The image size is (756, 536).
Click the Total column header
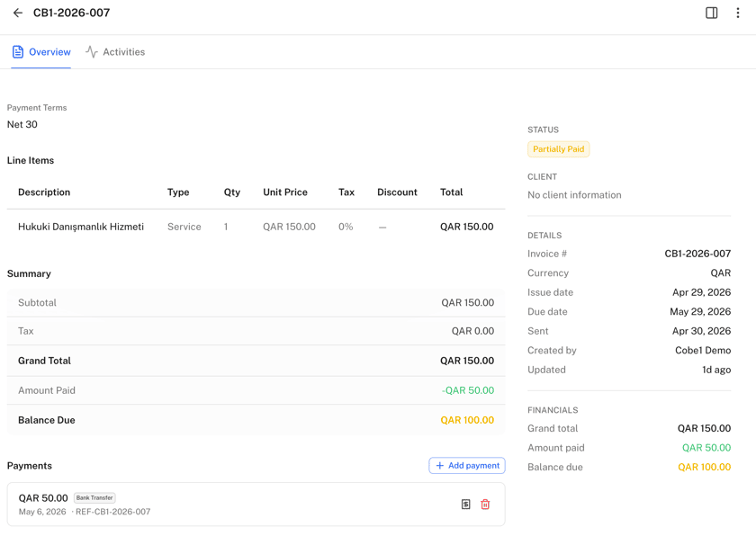click(x=451, y=192)
